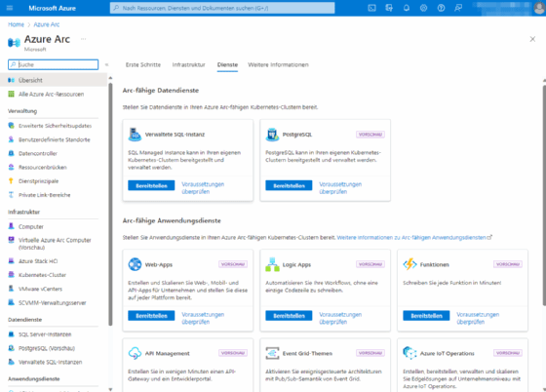
Task: Click Bereitstellen for Verwaltete SQL-Instanz
Action: point(151,185)
